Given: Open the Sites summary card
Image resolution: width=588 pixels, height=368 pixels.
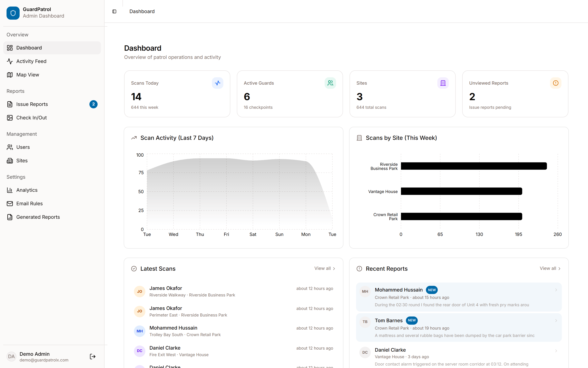Looking at the screenshot, I should click(x=403, y=94).
